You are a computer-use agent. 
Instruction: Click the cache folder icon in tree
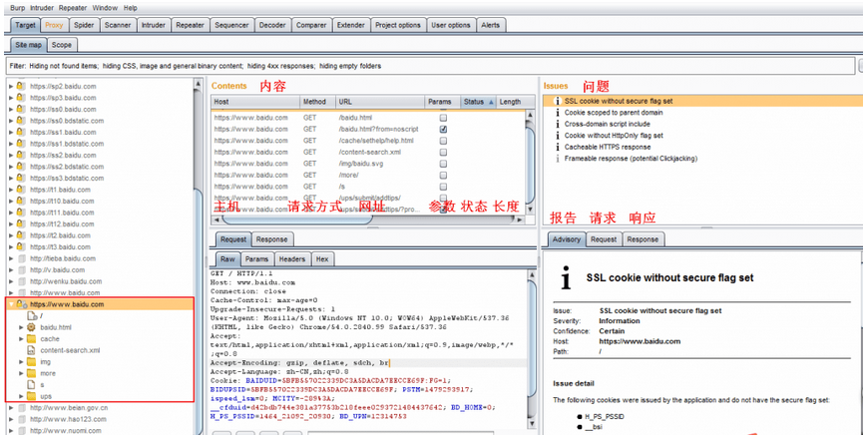32,338
